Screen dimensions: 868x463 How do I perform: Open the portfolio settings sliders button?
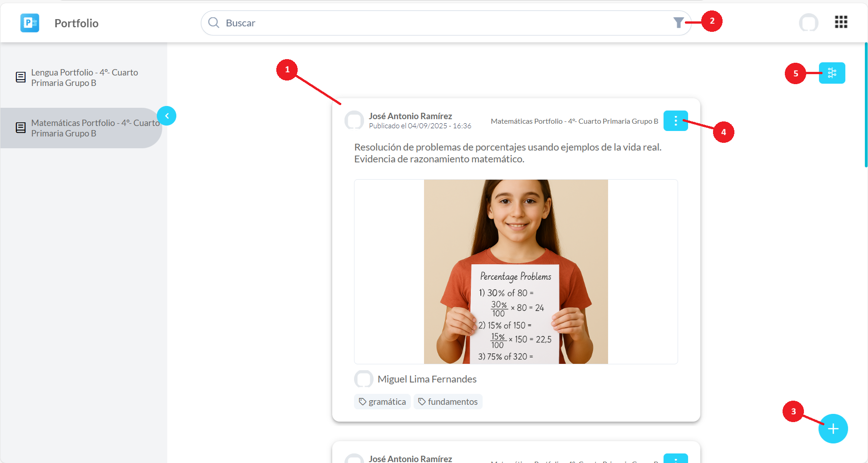click(832, 73)
